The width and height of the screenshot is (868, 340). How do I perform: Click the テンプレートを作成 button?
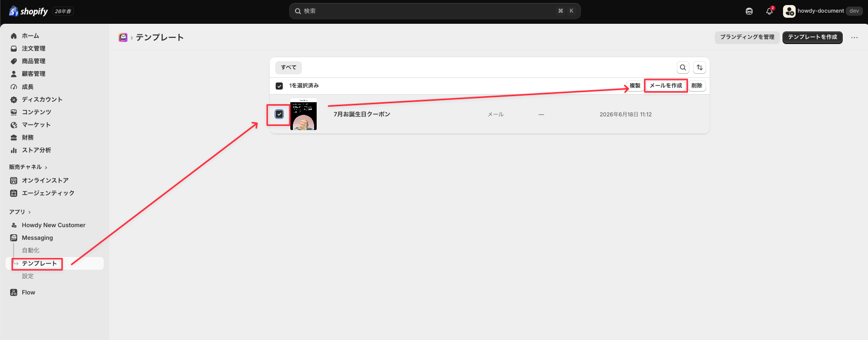pos(812,37)
